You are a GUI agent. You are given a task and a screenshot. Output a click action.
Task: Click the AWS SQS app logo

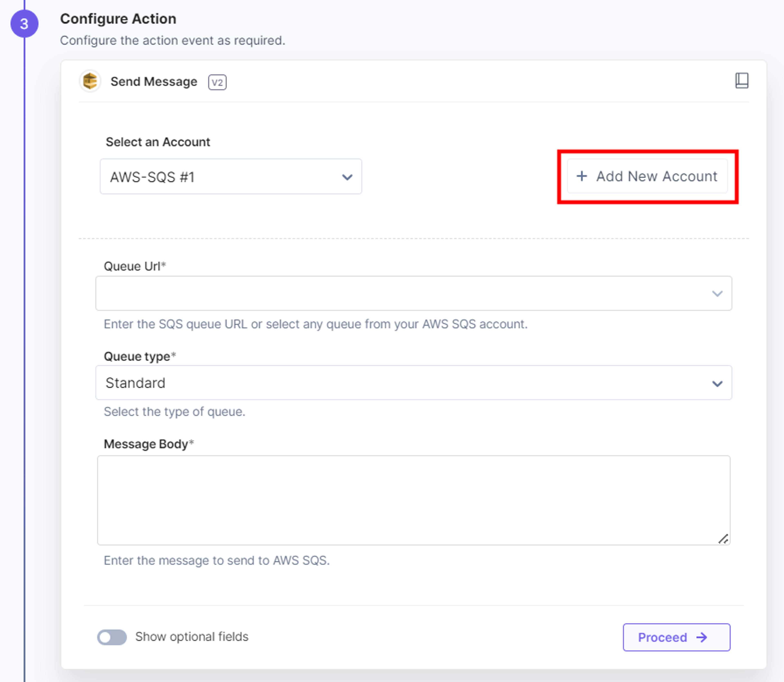tap(90, 81)
